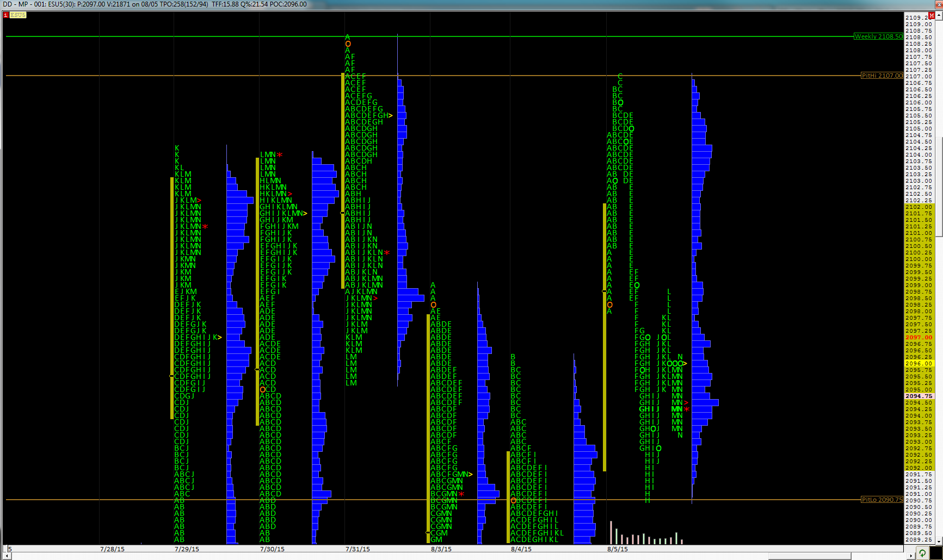This screenshot has width=943, height=560.
Task: Click the yellow ESU5 symbol label
Action: pyautogui.click(x=17, y=15)
